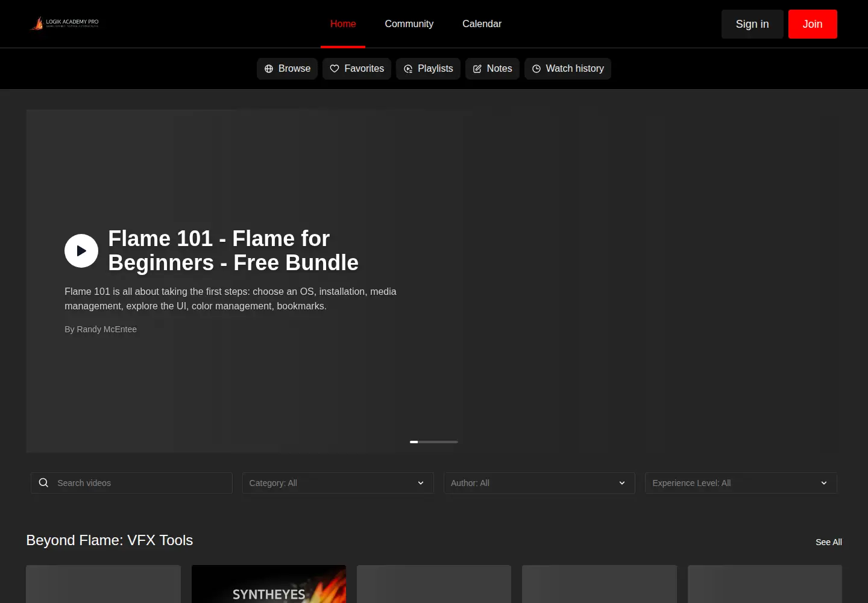Click the Logik Academy Pro logo
The width and height of the screenshot is (868, 603).
65,24
